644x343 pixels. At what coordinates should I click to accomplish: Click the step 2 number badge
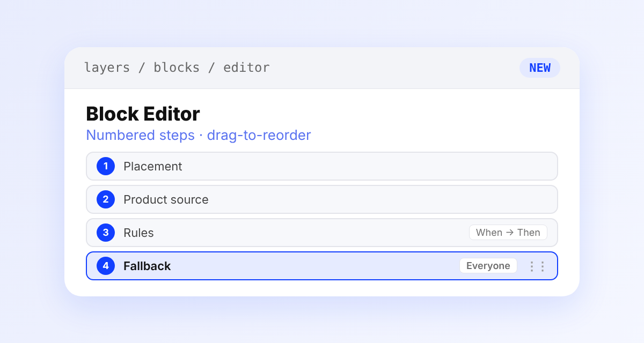(x=106, y=199)
